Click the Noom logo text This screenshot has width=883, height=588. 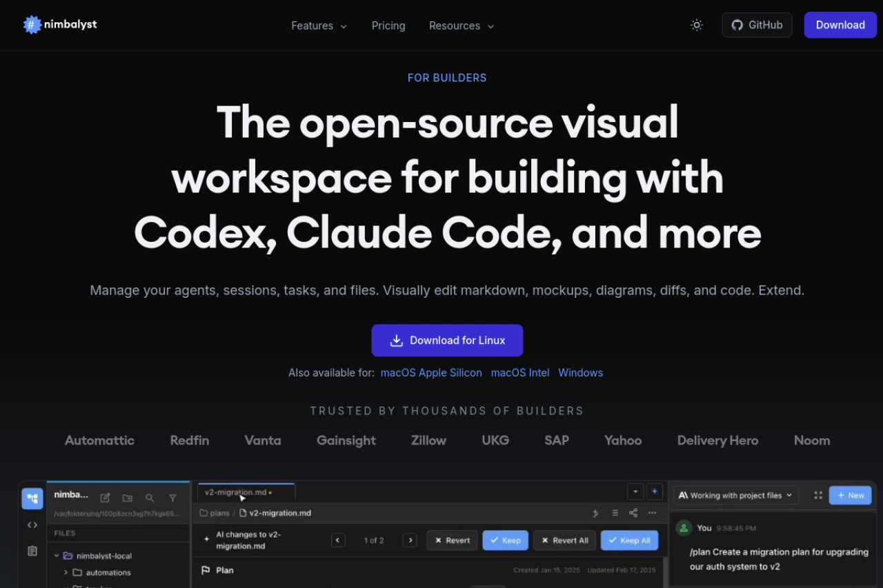812,440
